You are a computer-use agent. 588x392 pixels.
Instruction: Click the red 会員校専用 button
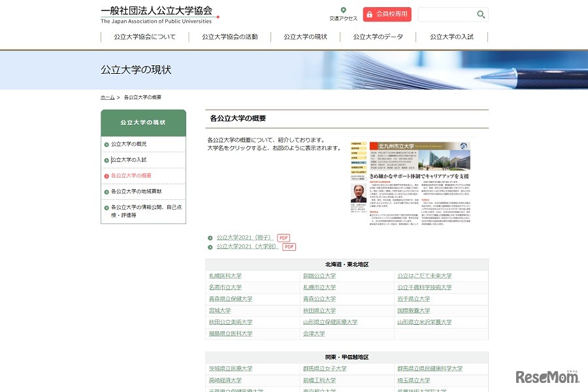(x=387, y=14)
